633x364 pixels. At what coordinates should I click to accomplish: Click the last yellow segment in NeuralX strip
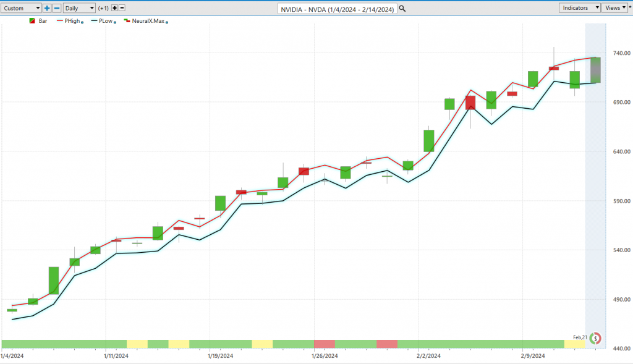point(575,344)
